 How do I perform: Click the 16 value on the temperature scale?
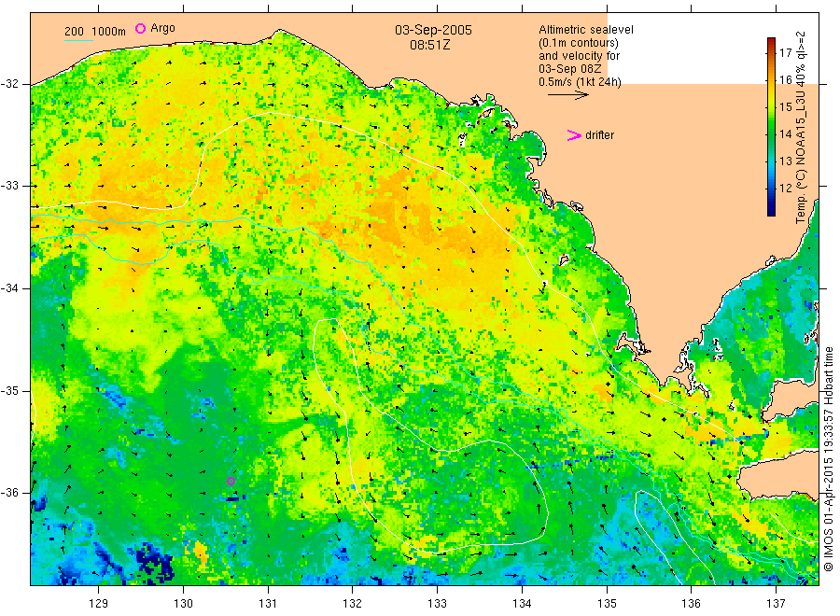click(x=785, y=80)
